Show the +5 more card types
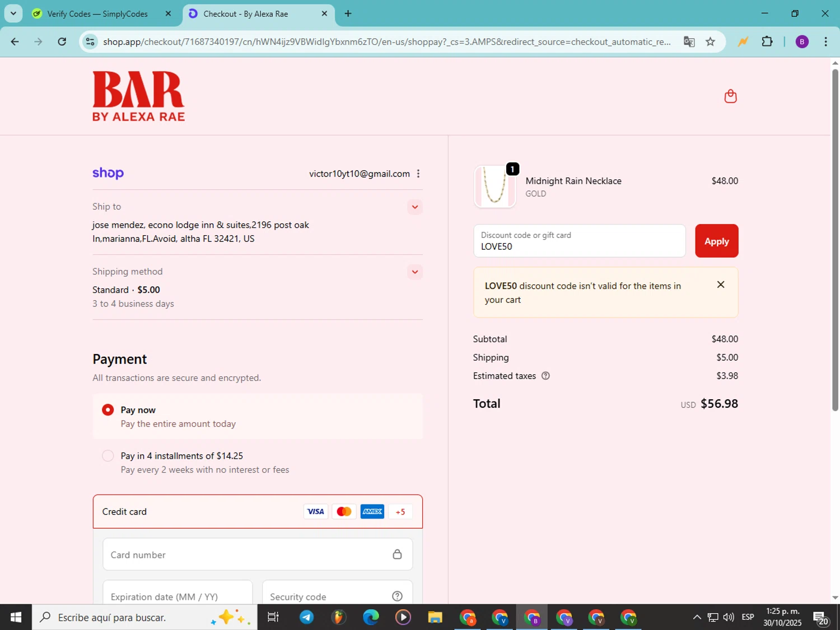This screenshot has height=630, width=840. (400, 511)
